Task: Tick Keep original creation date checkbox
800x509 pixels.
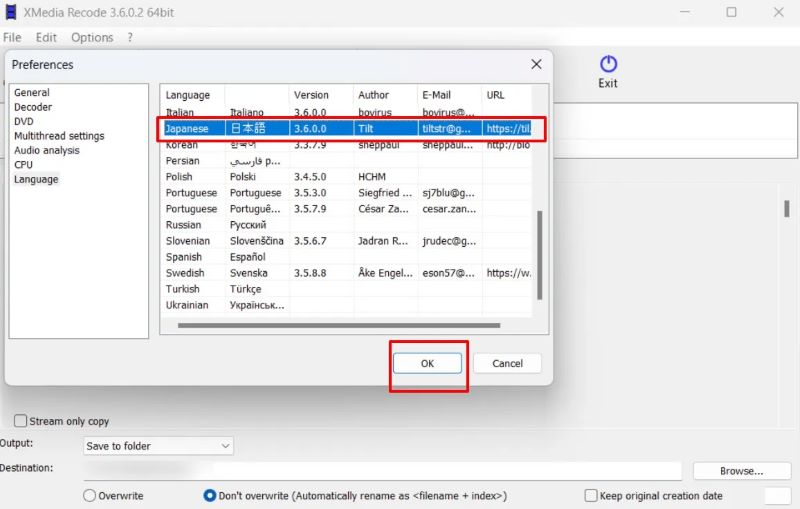Action: coord(591,495)
